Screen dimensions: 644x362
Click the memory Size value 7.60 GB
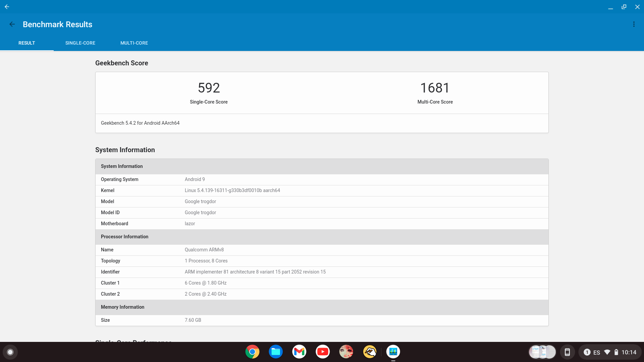193,320
